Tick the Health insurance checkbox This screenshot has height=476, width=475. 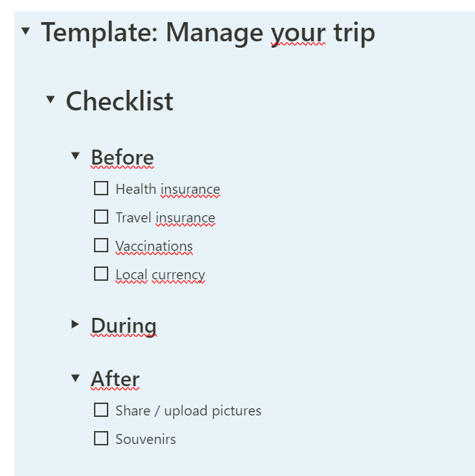point(101,189)
